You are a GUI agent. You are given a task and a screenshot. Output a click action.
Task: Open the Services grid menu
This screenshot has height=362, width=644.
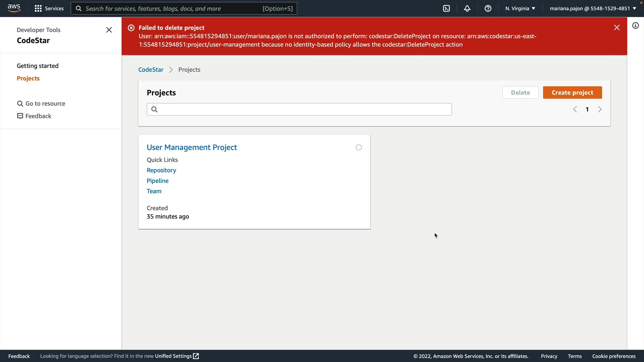click(x=49, y=8)
